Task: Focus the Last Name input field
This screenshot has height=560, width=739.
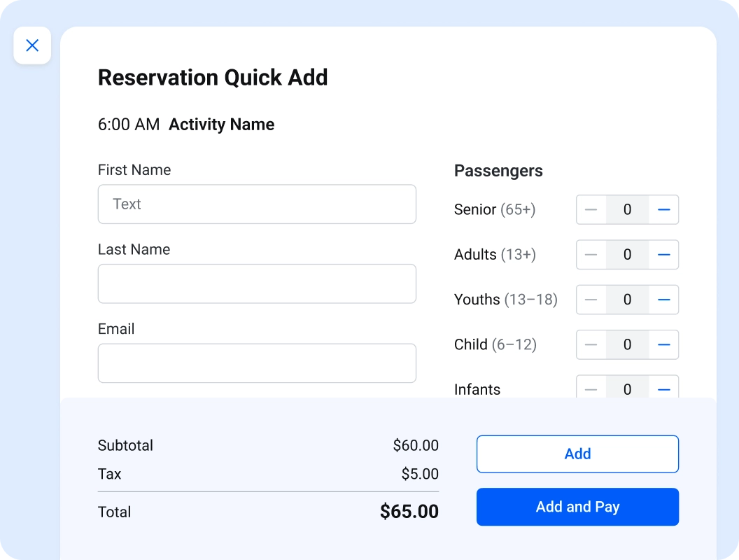Action: tap(257, 283)
